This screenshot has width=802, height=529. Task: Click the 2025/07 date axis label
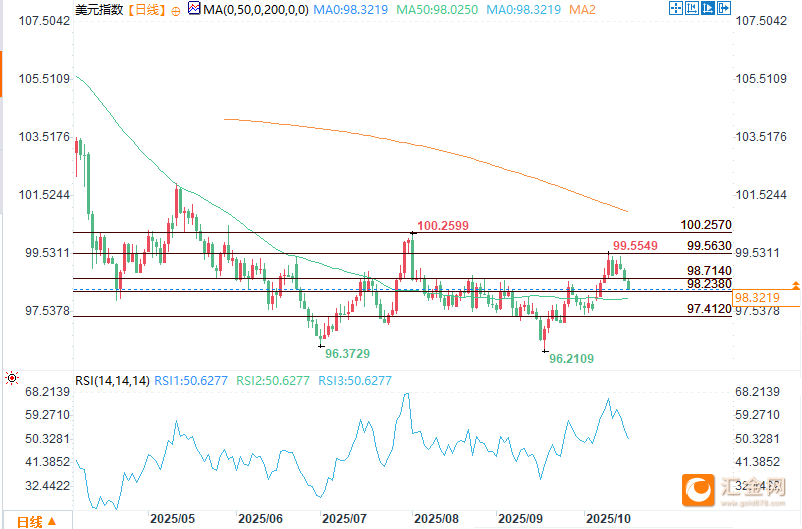coord(344,519)
